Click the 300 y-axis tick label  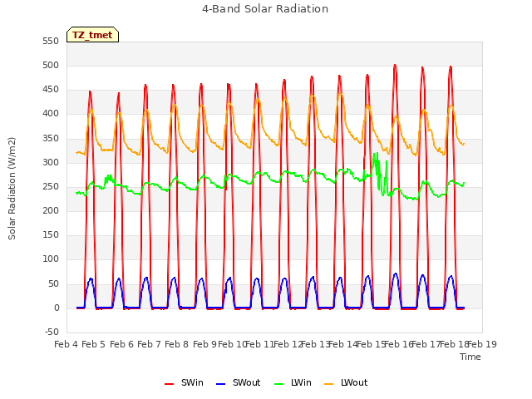[51, 163]
